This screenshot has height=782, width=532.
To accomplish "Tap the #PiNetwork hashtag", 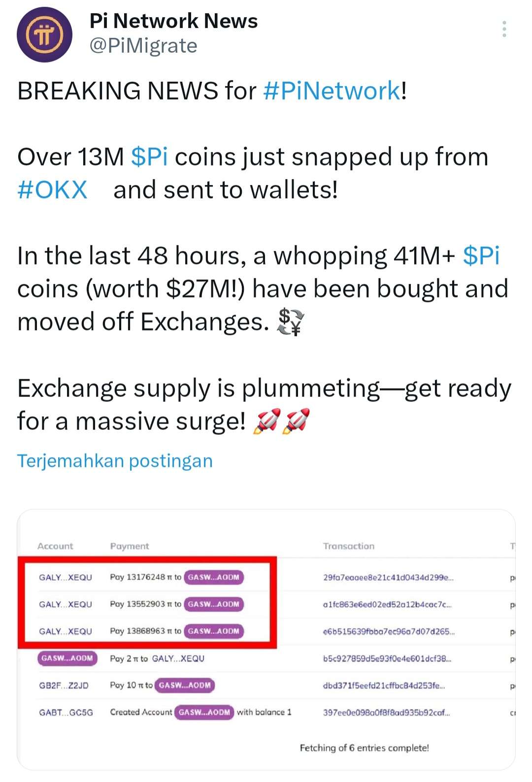I will [332, 91].
